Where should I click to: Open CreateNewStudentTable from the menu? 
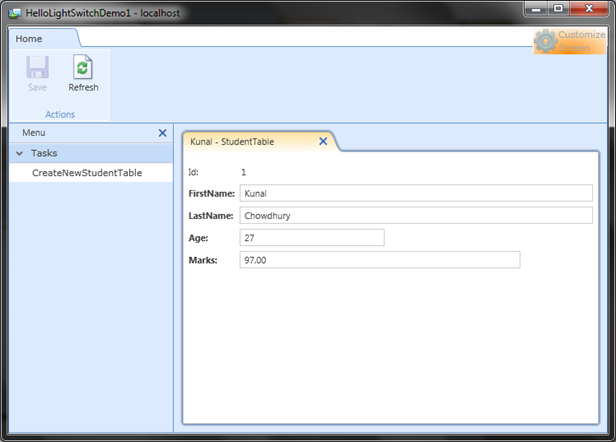(x=87, y=173)
